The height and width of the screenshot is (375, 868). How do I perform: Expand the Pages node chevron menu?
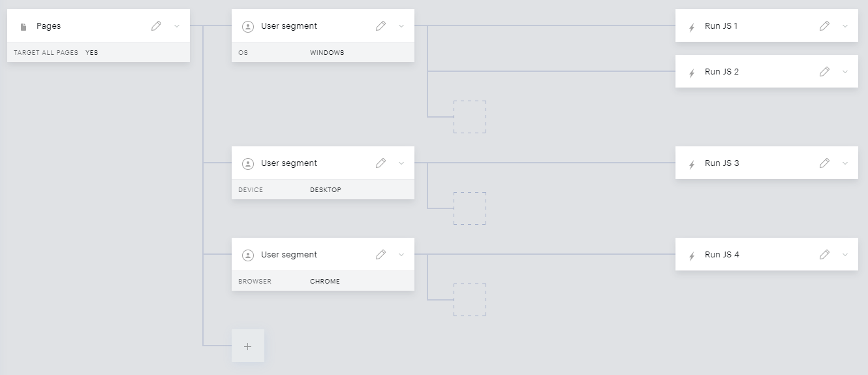click(x=177, y=26)
